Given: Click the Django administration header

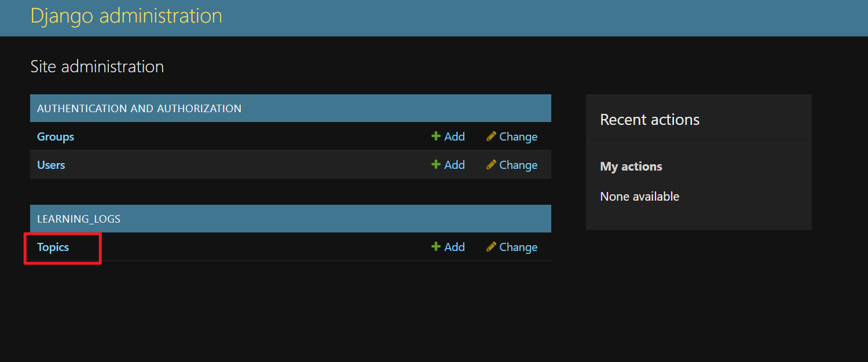Looking at the screenshot, I should 126,16.
